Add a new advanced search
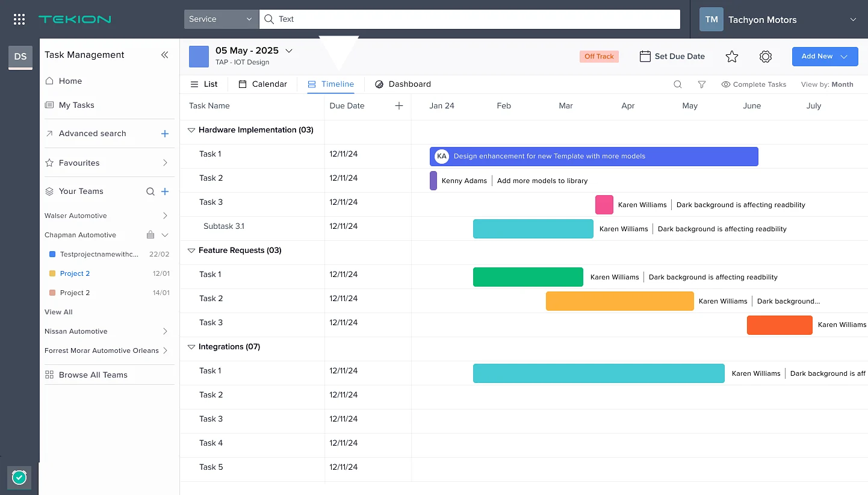This screenshot has height=495, width=868. pos(165,134)
